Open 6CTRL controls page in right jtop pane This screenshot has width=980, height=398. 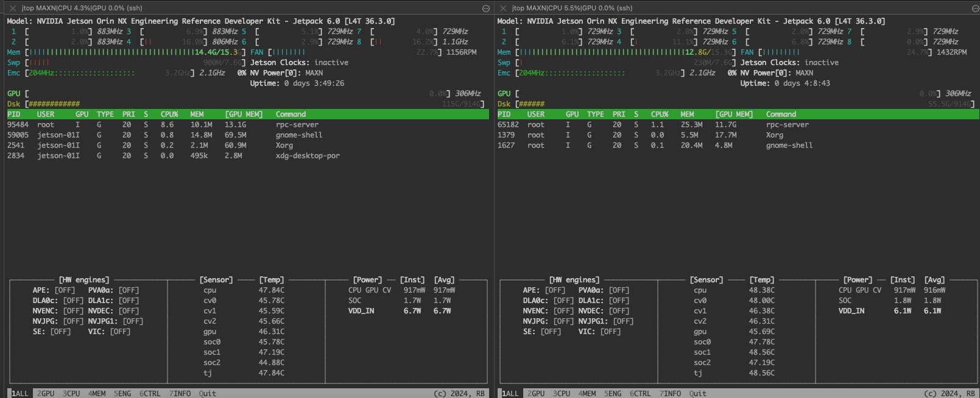pyautogui.click(x=640, y=393)
